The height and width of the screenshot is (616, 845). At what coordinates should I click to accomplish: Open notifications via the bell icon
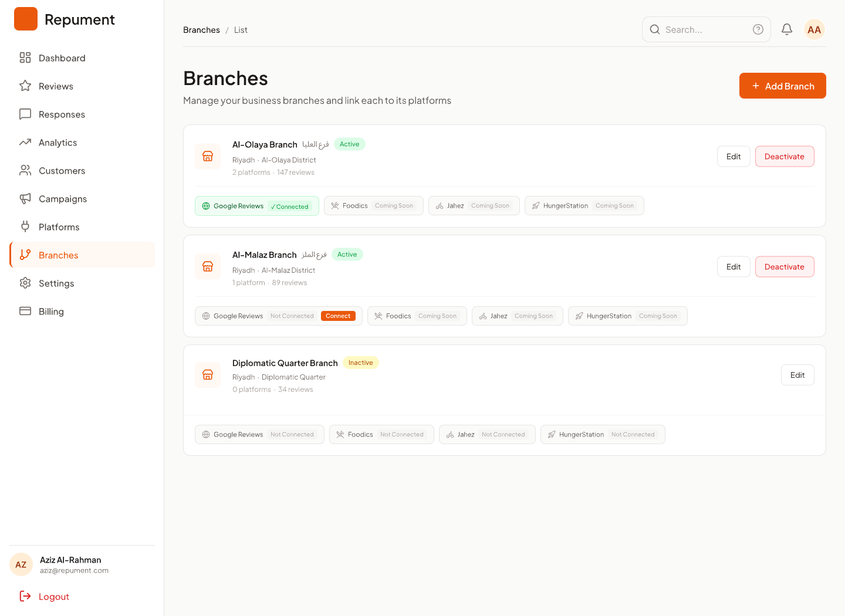click(x=787, y=29)
